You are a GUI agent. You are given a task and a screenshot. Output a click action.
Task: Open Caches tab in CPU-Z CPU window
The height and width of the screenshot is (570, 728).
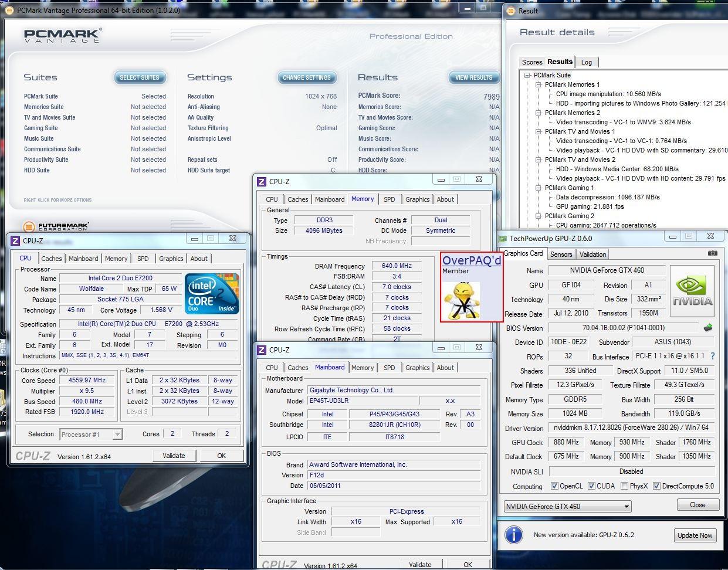(52, 259)
